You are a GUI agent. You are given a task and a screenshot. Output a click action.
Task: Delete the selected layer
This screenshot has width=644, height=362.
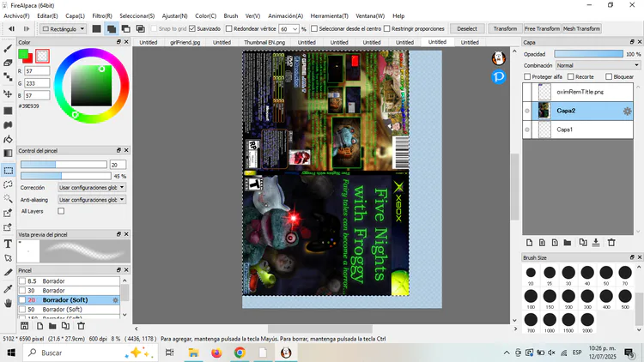(x=611, y=243)
